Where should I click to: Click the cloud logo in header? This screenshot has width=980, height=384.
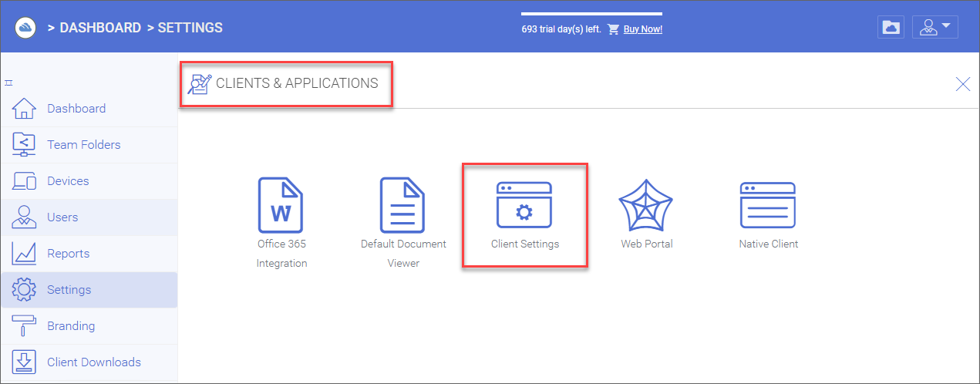click(27, 28)
